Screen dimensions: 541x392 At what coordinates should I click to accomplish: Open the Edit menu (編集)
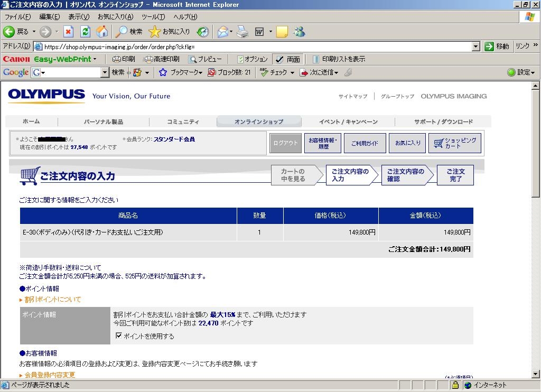[x=49, y=16]
